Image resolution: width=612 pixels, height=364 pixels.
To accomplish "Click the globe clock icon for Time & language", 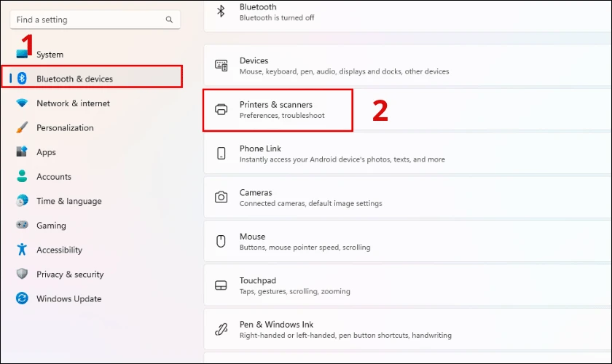I will 22,200.
